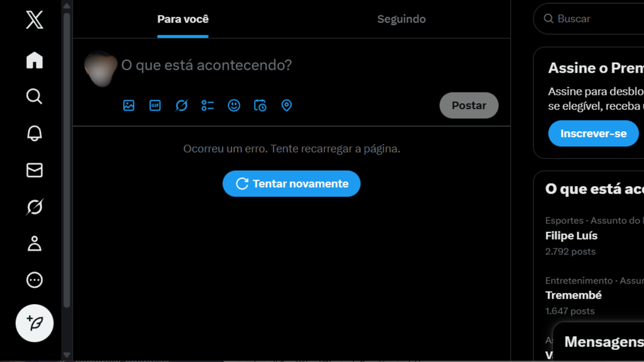This screenshot has height=362, width=644.
Task: Open the X logo home link
Action: (35, 19)
